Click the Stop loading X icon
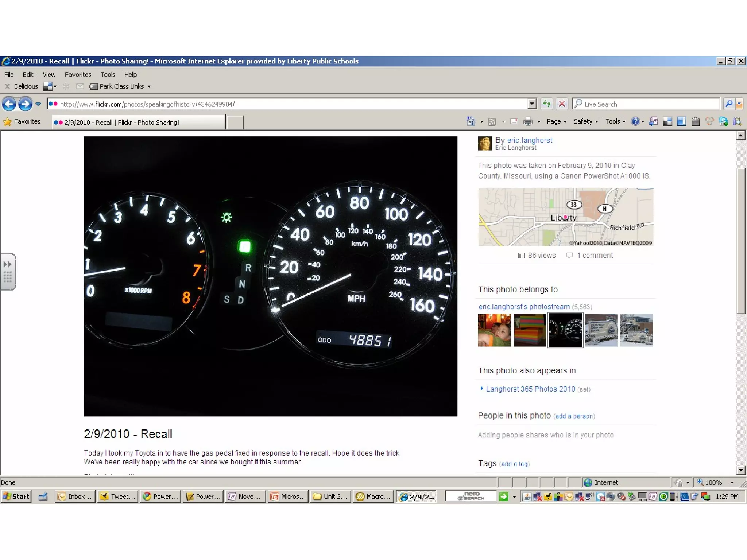 (562, 104)
